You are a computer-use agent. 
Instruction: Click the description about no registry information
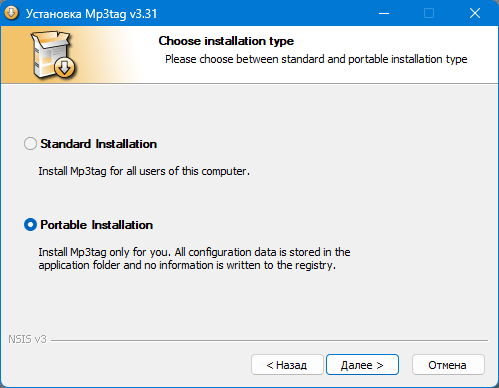194,259
